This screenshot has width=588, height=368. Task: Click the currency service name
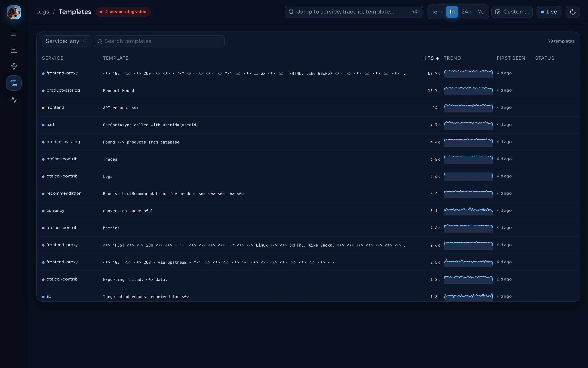(x=55, y=211)
